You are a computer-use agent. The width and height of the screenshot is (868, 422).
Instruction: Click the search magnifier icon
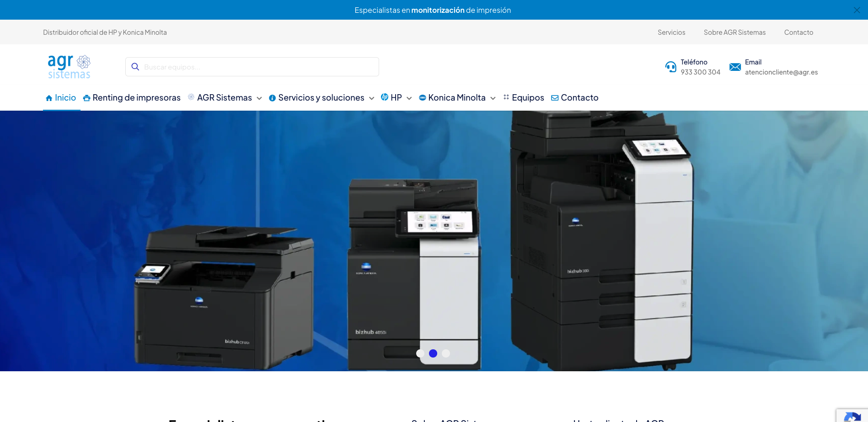coord(135,67)
